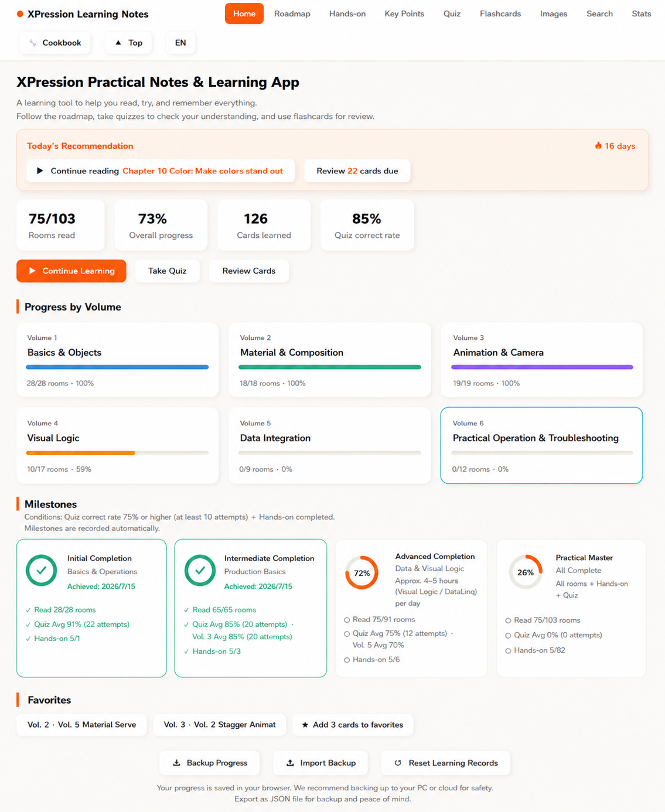Switch to the Hands-on tab
This screenshot has height=812, width=665.
(x=347, y=14)
